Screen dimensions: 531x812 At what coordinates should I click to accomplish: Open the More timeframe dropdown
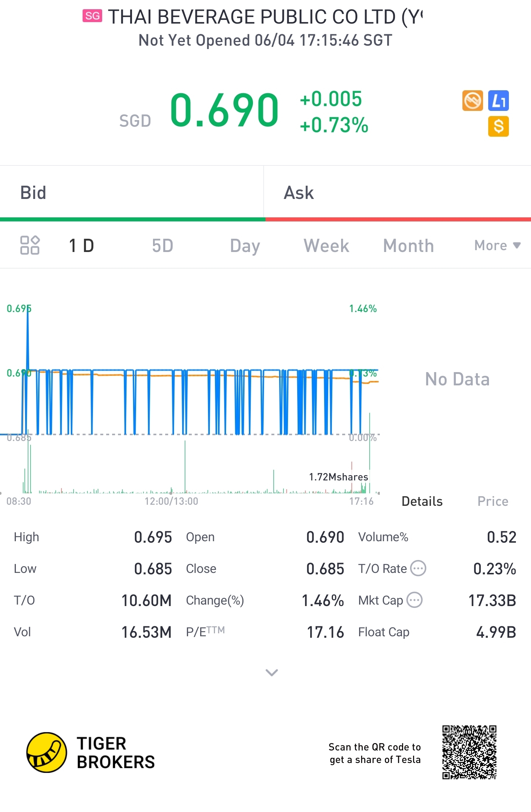pyautogui.click(x=497, y=245)
